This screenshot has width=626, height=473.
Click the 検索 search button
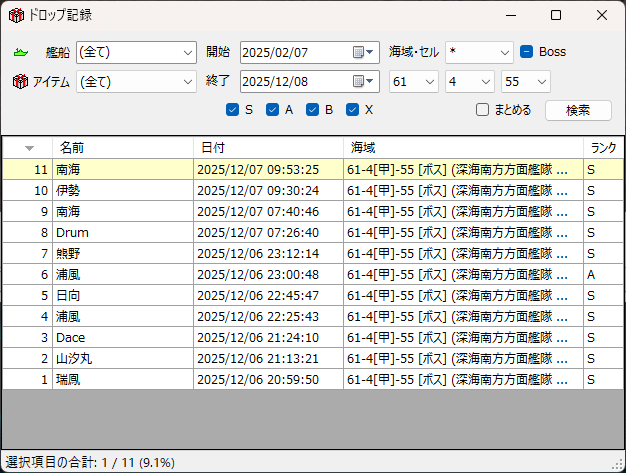pyautogui.click(x=577, y=110)
